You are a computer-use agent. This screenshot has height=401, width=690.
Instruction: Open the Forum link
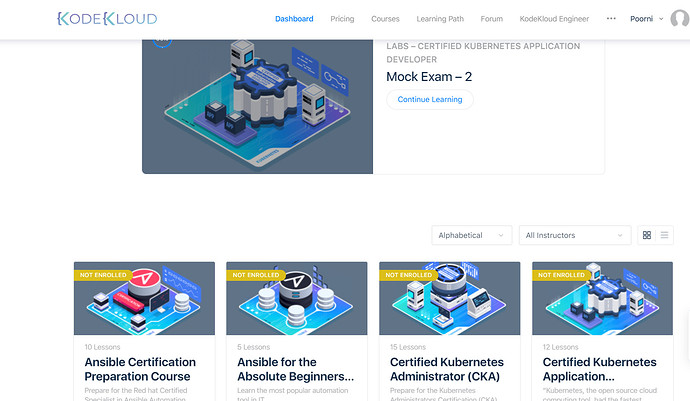click(x=492, y=18)
